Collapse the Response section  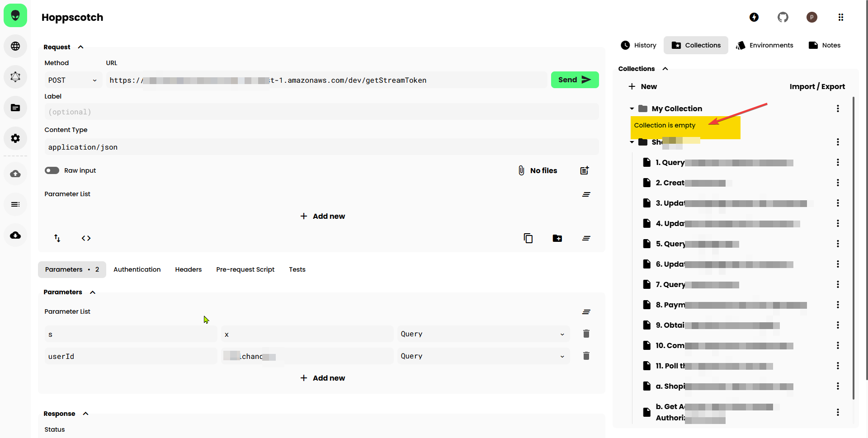86,414
